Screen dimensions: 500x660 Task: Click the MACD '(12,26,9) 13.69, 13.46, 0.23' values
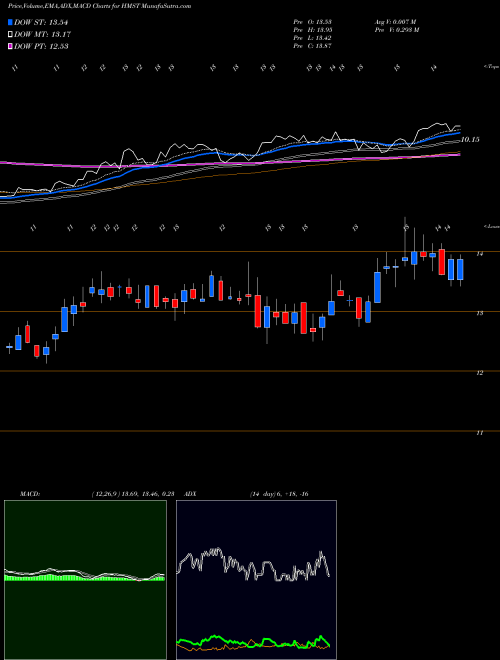(x=133, y=494)
